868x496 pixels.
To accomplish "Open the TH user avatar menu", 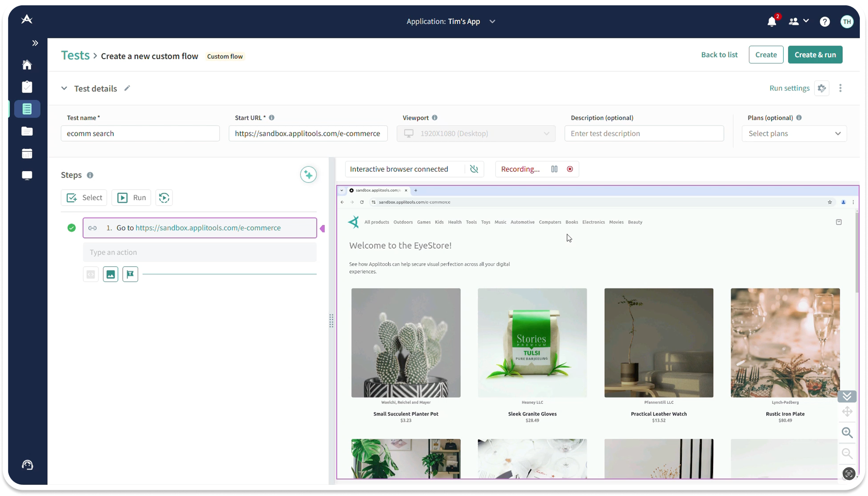I will pyautogui.click(x=847, y=22).
